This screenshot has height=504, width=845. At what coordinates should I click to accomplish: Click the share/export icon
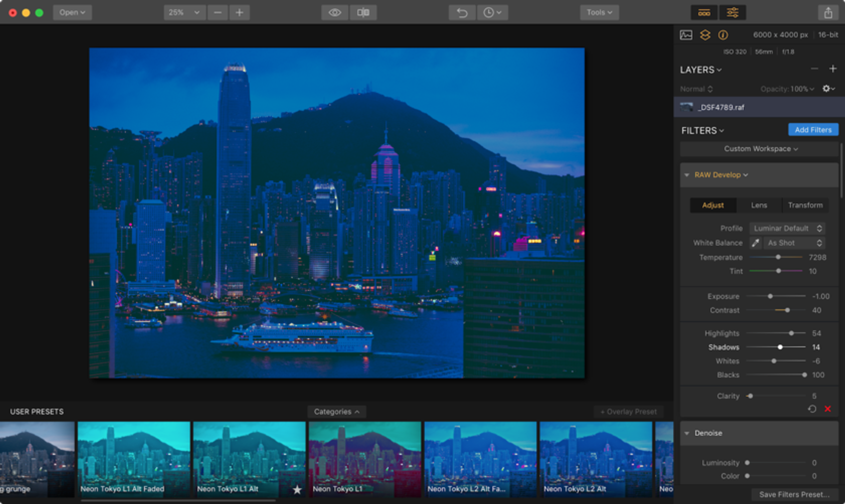point(828,13)
